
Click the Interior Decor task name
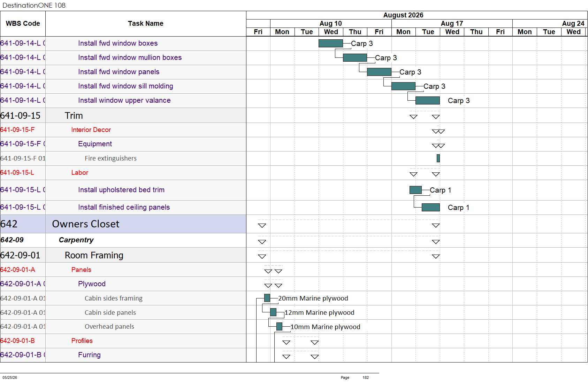pos(91,130)
